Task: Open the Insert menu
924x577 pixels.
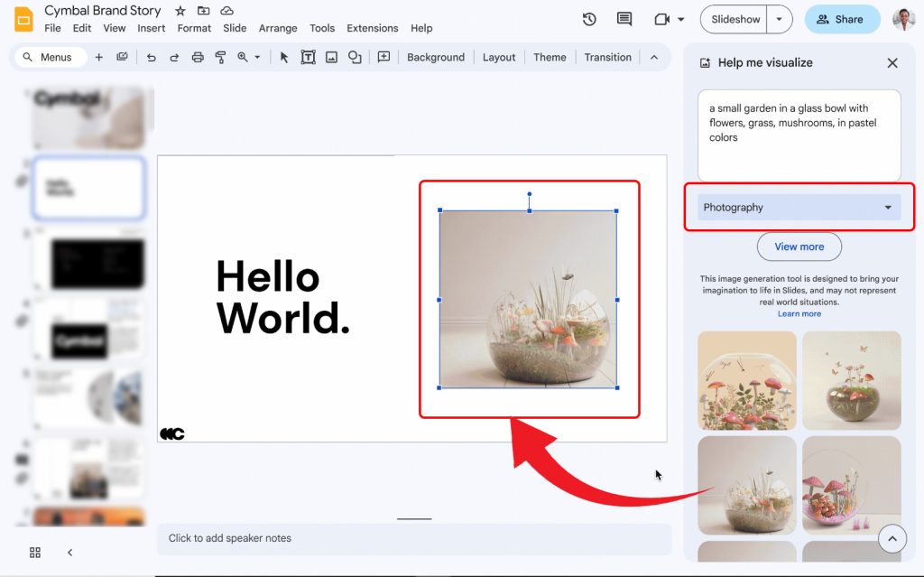Action: (x=152, y=28)
